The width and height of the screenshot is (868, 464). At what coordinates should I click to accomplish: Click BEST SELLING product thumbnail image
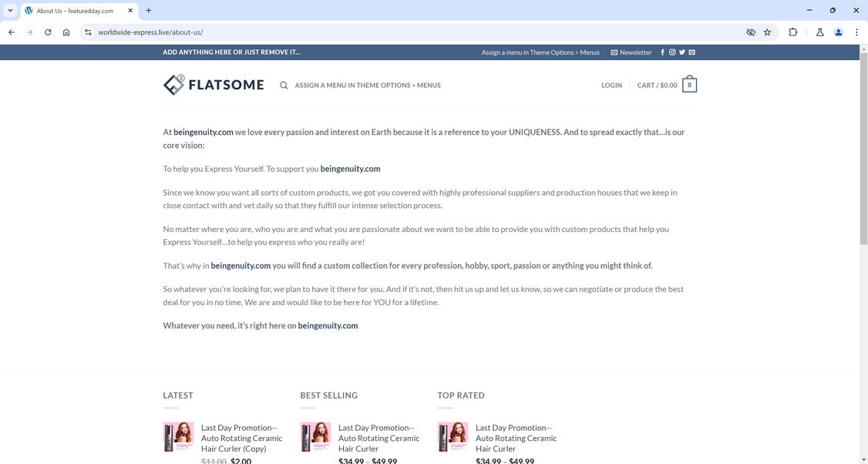(315, 438)
